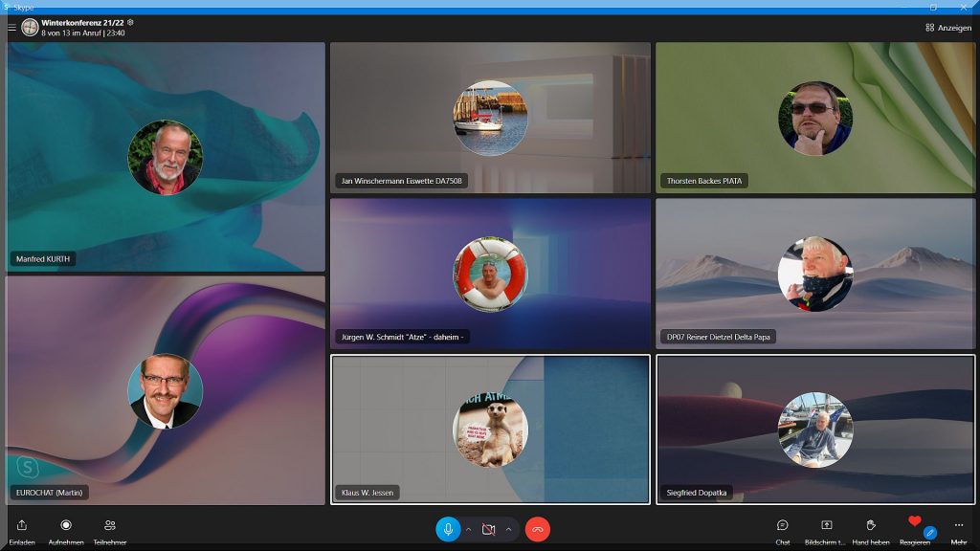Raise your hand with Hand heben

[x=871, y=525]
